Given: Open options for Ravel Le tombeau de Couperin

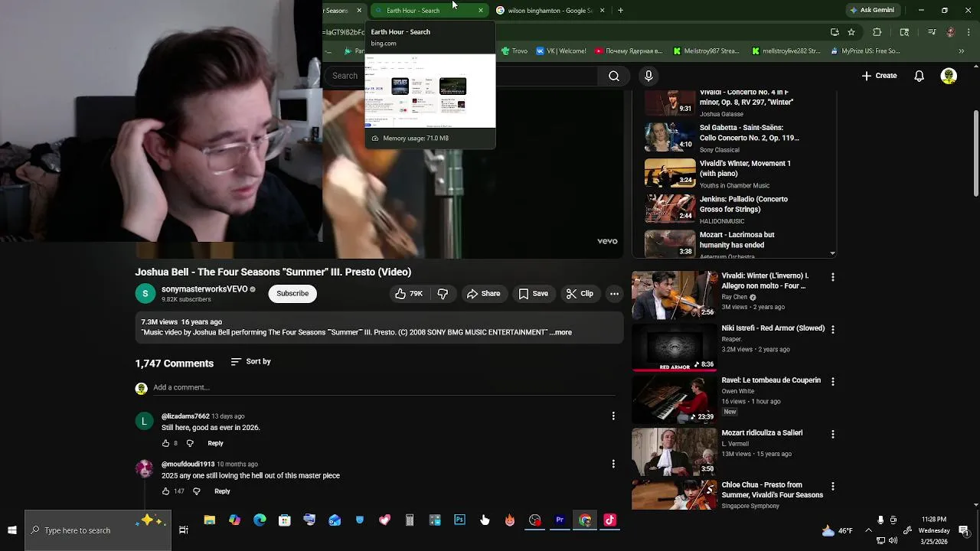Looking at the screenshot, I should 833,381.
